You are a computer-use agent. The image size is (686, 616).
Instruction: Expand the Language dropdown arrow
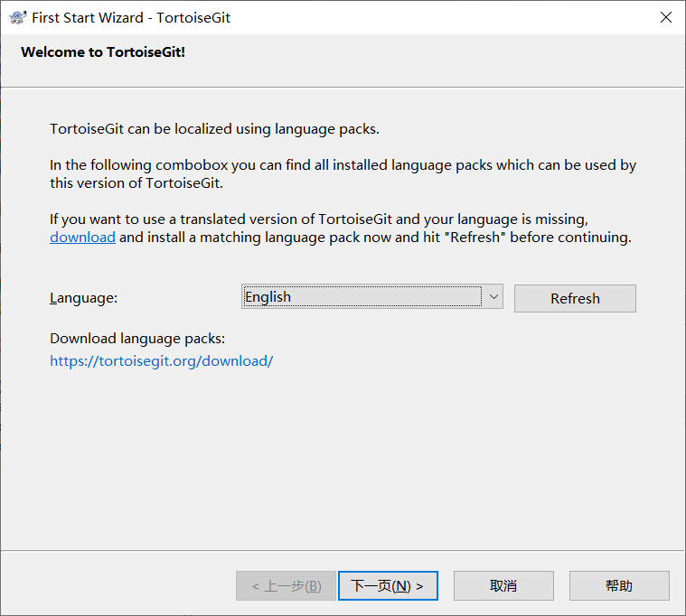[x=493, y=297]
